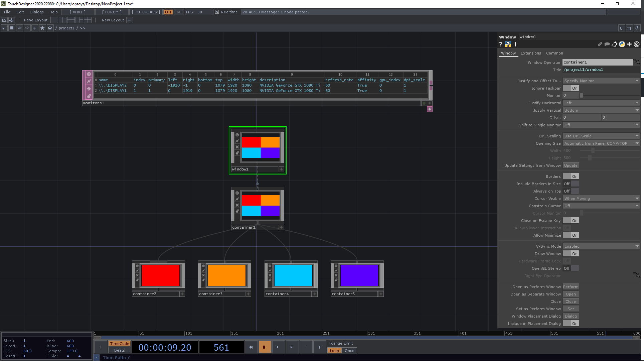Click the Perform button to open perform window
This screenshot has width=644, height=361.
pyautogui.click(x=571, y=286)
